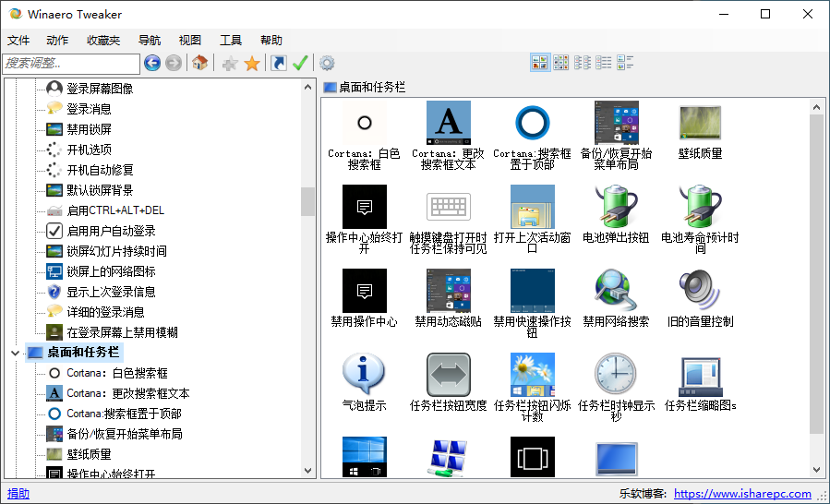The width and height of the screenshot is (830, 504).
Task: Open the Cortana: 更改搜索框文本 tile
Action: (x=449, y=136)
